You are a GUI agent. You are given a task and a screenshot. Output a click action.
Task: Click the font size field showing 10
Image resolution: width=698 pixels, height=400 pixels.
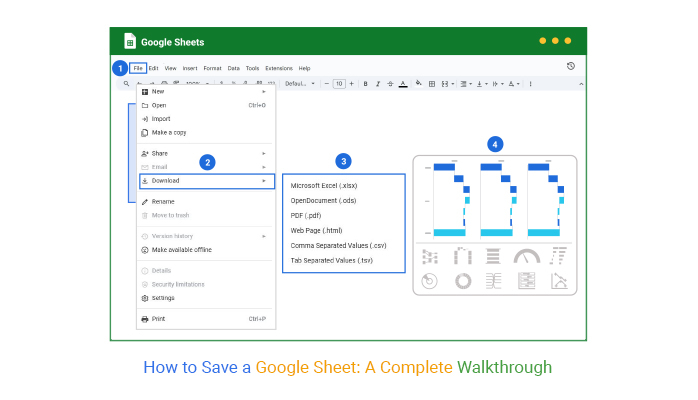pyautogui.click(x=339, y=84)
